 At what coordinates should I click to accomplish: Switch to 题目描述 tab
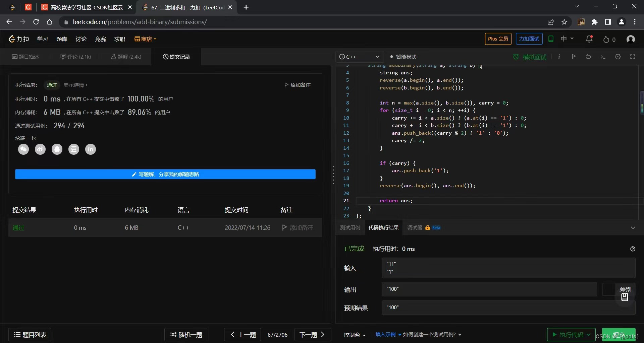26,57
